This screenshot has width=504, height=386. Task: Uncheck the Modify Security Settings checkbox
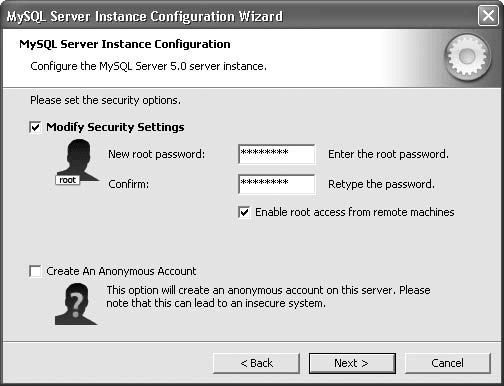[x=35, y=127]
